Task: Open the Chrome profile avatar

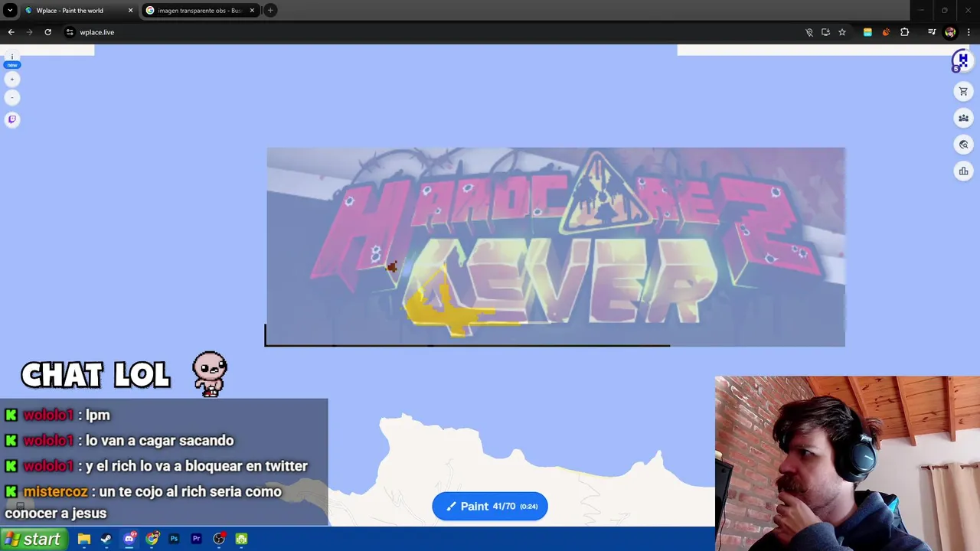Action: click(x=950, y=32)
